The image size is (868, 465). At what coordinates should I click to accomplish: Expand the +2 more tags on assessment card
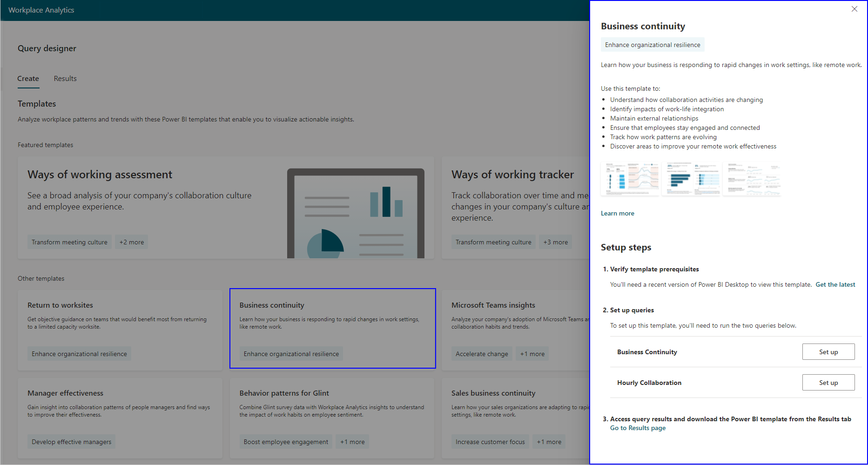(132, 242)
